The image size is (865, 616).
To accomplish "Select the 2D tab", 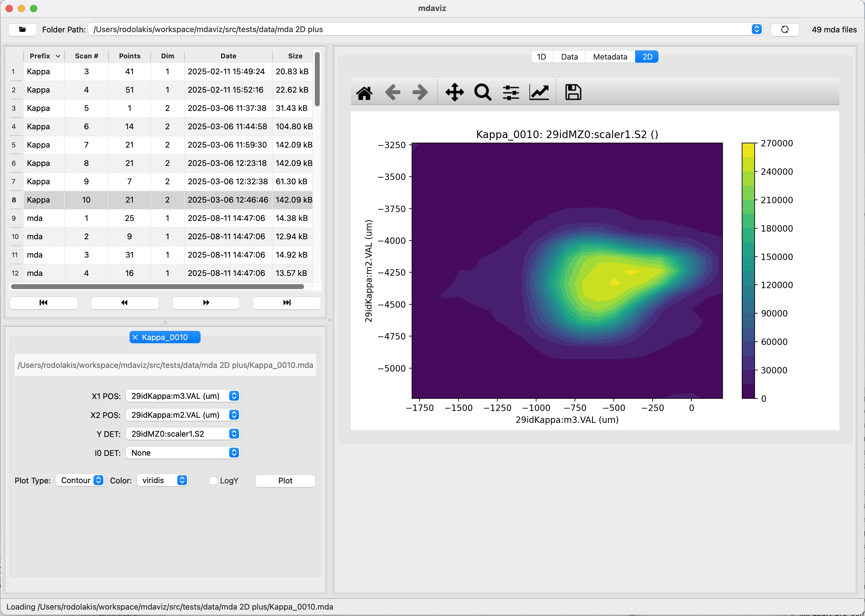I will pos(647,57).
